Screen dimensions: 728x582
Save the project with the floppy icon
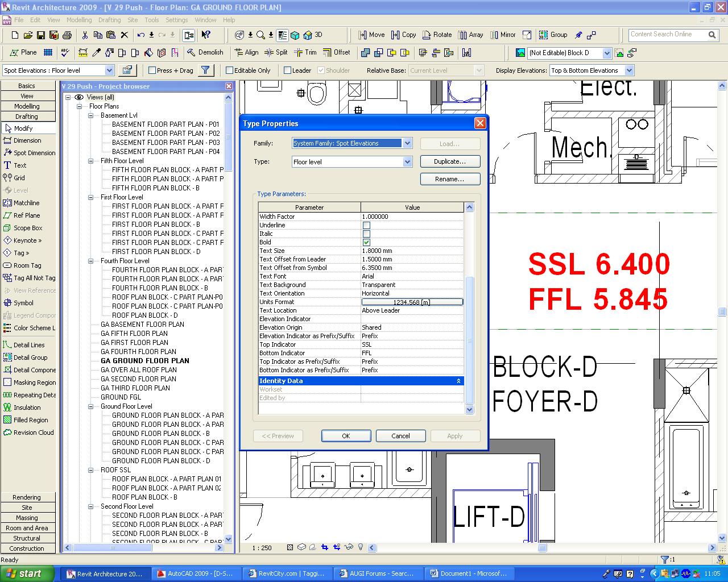(x=41, y=35)
